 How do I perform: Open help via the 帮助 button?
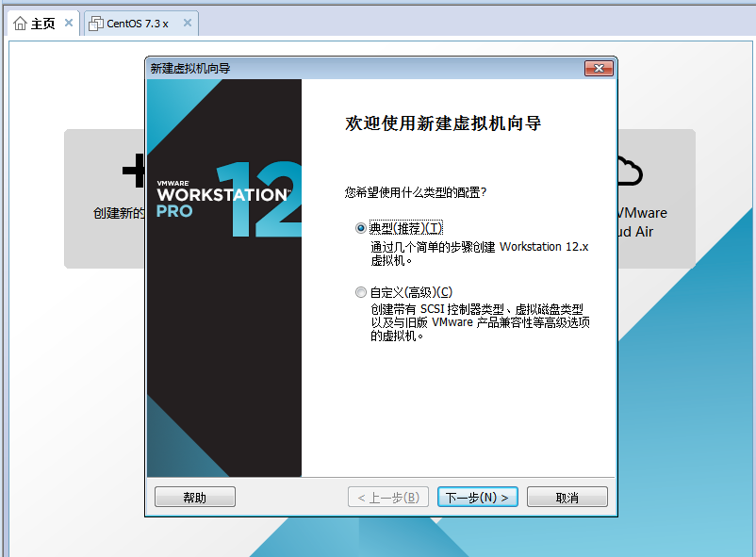point(195,497)
